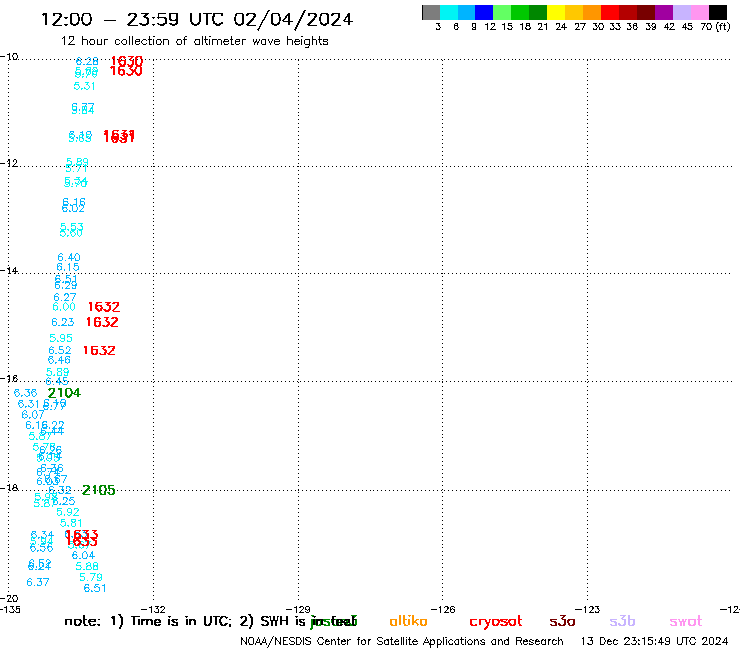This screenshot has width=740, height=650.
Task: Click the wave height value "6.31"
Action: coord(29,404)
